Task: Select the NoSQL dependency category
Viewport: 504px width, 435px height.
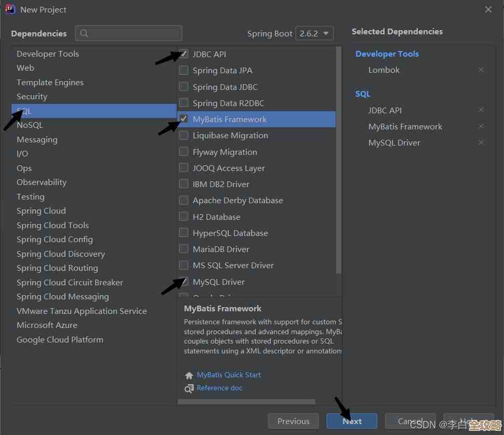Action: tap(30, 125)
